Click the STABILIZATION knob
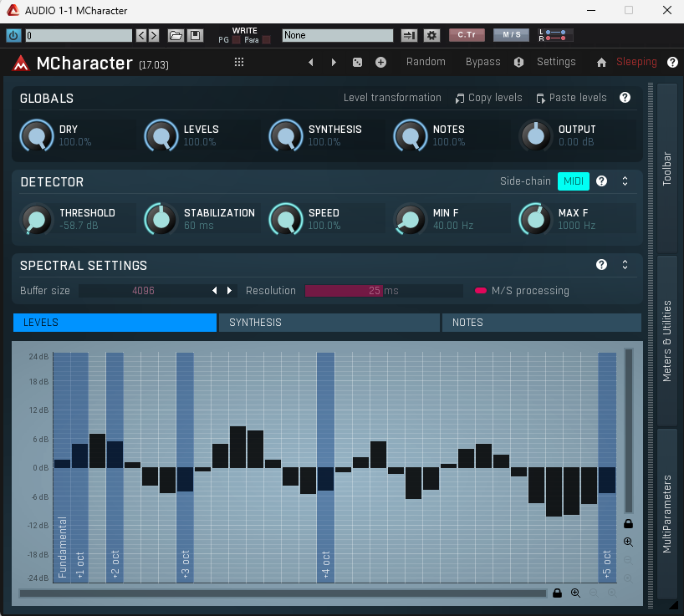Image resolution: width=684 pixels, height=616 pixels. [161, 220]
